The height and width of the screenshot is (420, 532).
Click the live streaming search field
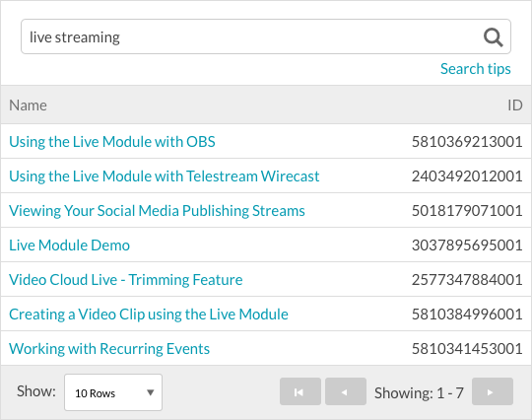coord(266,36)
